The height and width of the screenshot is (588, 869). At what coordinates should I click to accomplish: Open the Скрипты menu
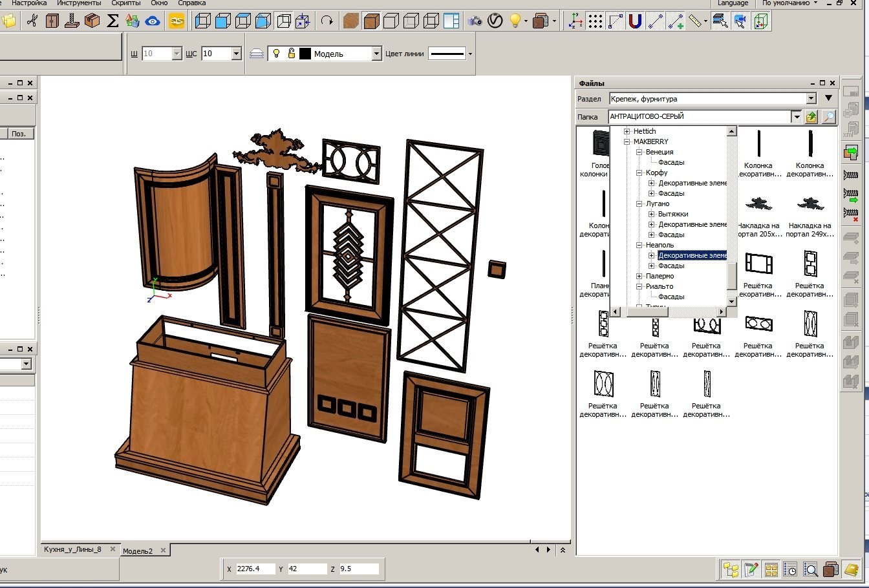point(125,3)
